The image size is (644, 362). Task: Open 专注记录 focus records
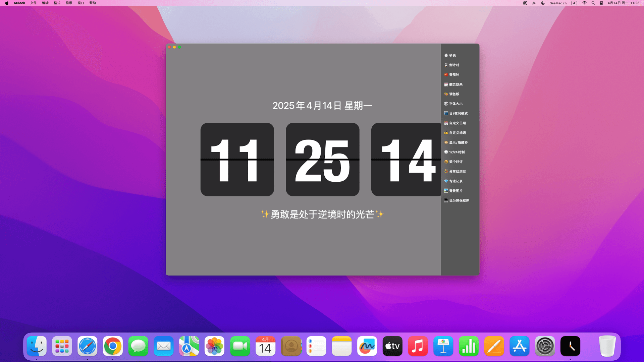(x=455, y=181)
